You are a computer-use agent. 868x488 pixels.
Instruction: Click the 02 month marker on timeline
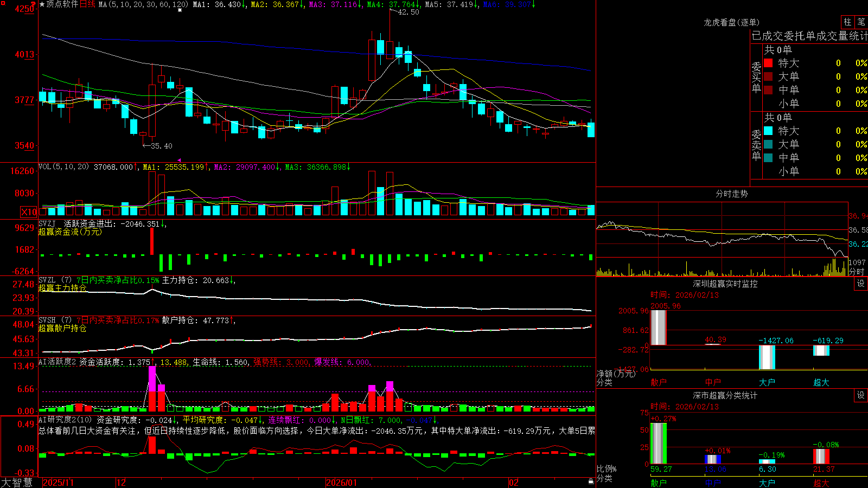[514, 483]
